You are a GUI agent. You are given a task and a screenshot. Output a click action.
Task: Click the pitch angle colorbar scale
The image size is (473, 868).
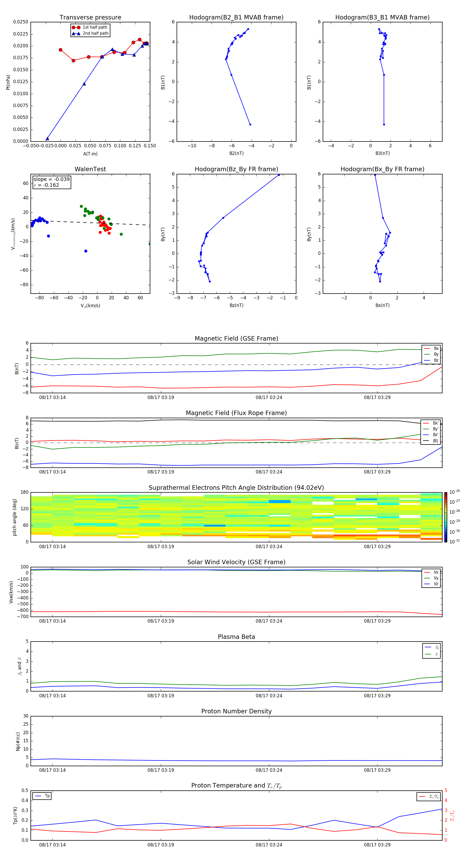pos(445,517)
